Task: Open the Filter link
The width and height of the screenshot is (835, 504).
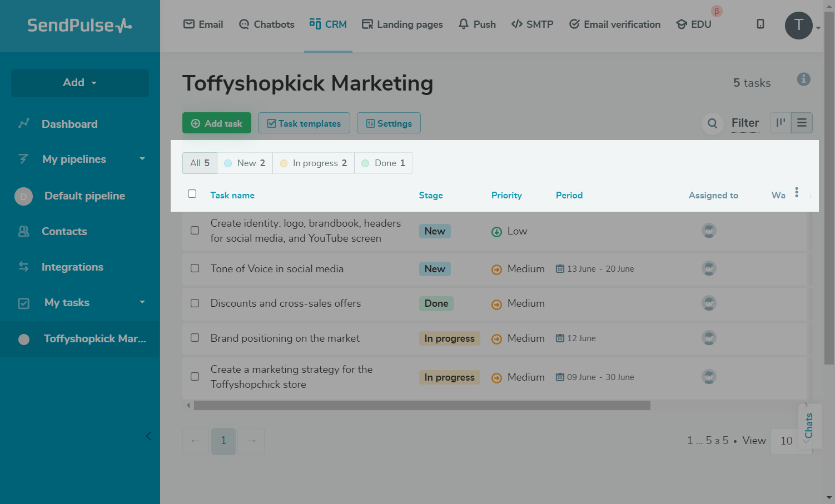Action: pos(745,123)
